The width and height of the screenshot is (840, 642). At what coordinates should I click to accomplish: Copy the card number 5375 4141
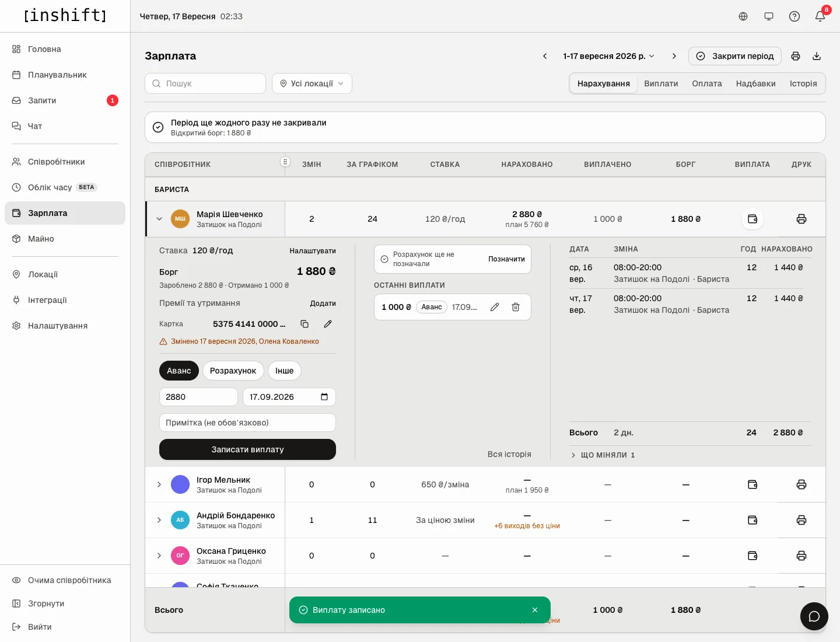point(304,324)
